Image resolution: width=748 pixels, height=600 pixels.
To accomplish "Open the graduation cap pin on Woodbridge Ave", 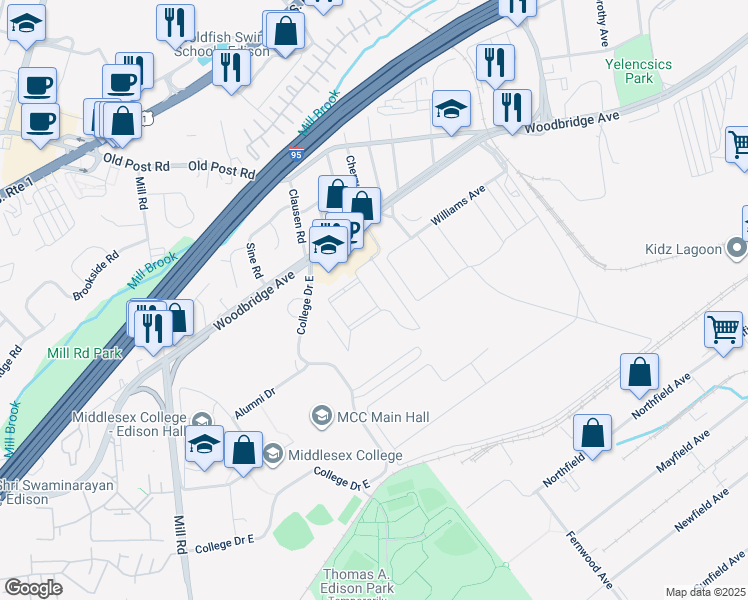I will (451, 112).
